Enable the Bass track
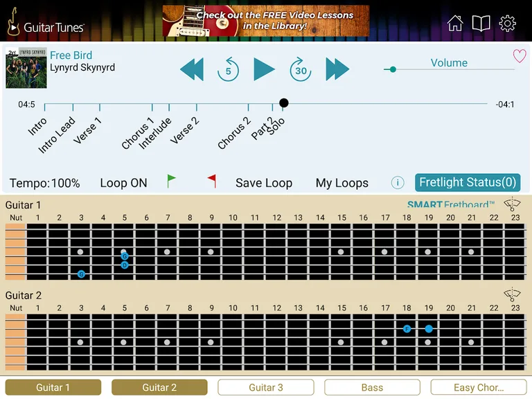The height and width of the screenshot is (399, 532). (372, 387)
